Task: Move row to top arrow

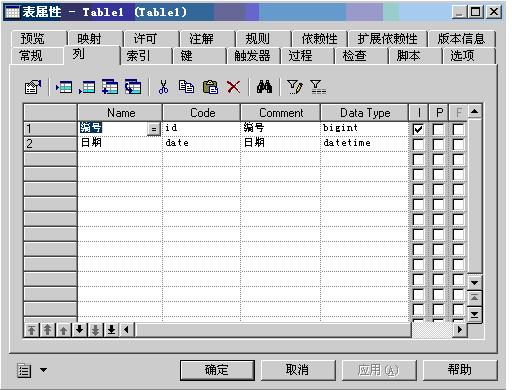Action: pyautogui.click(x=32, y=330)
